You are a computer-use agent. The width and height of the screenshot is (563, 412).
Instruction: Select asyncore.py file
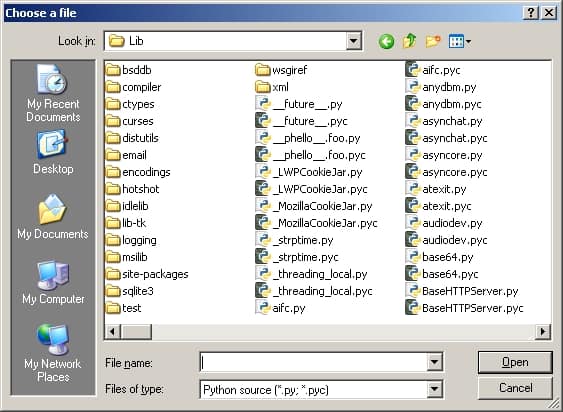444,155
